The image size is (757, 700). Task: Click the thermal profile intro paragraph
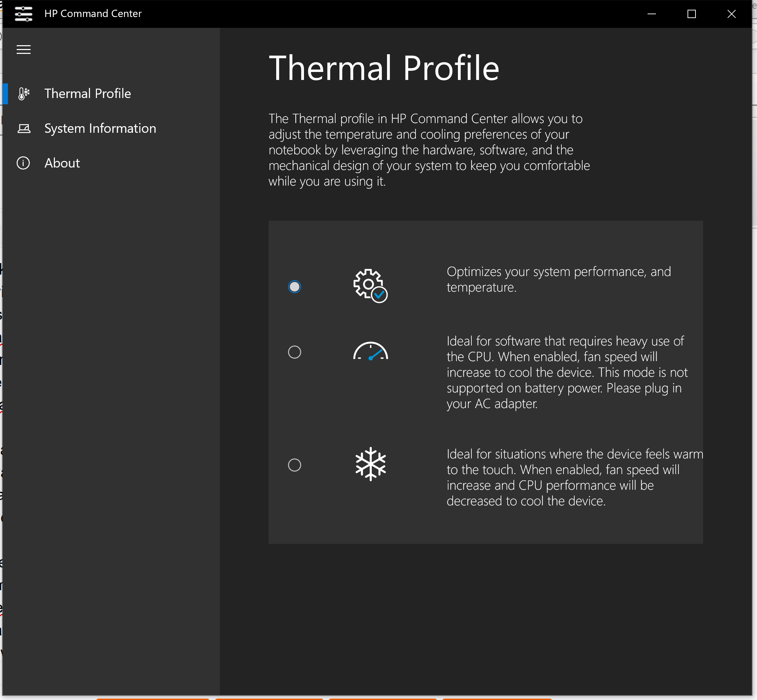tap(429, 150)
